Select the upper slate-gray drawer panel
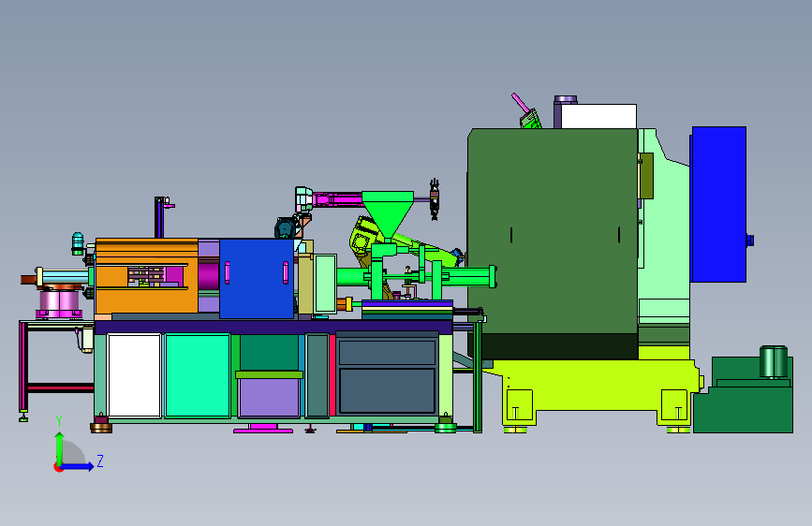 pos(387,353)
